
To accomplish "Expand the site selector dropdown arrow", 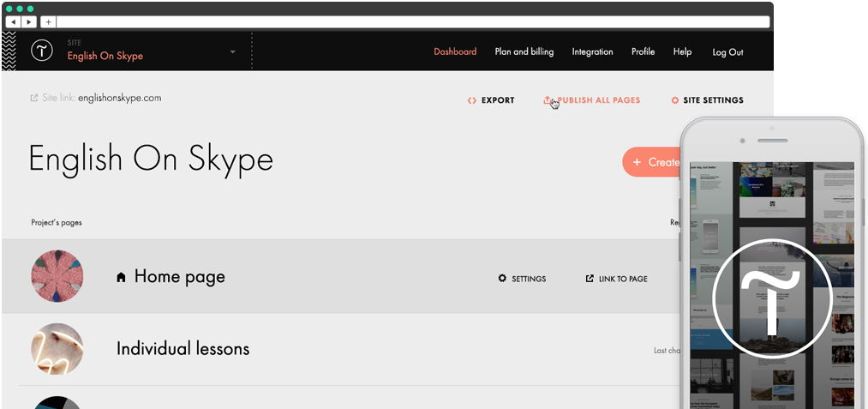I will [232, 52].
